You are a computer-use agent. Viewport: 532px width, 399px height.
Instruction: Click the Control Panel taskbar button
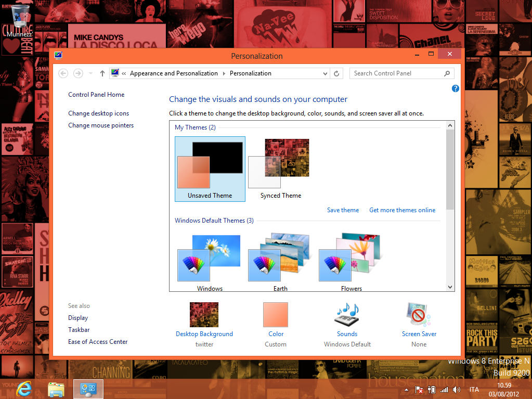click(x=88, y=389)
